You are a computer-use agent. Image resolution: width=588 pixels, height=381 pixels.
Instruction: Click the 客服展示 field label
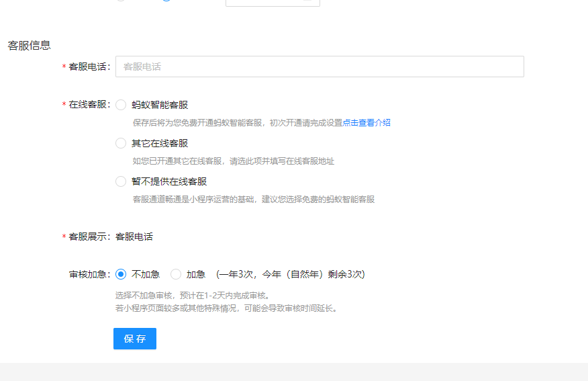[x=89, y=237]
